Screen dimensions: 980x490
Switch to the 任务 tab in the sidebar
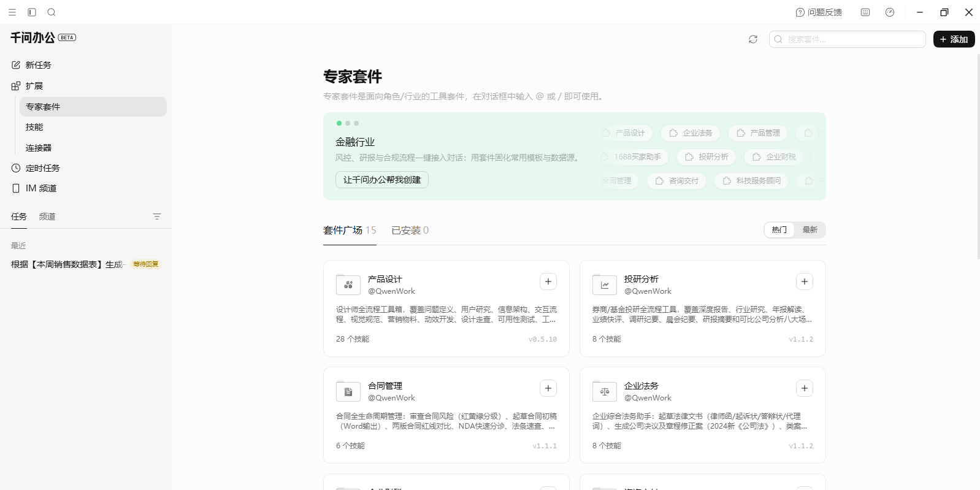pos(19,216)
